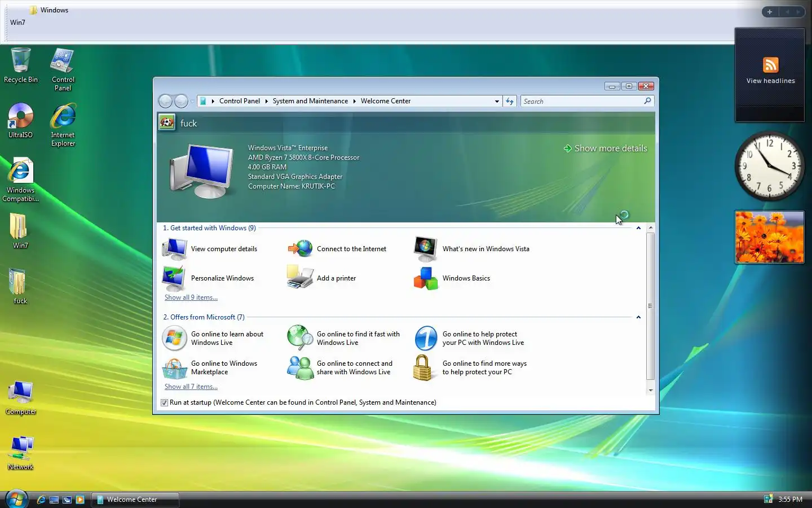Click the Welcome Center scrollbar thumb

[651, 306]
